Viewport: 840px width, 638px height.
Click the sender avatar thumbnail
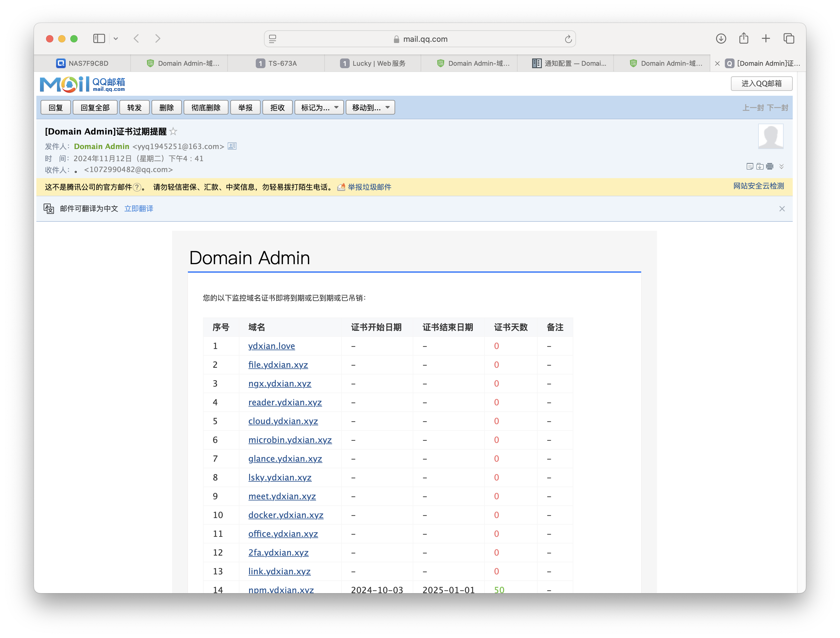771,136
